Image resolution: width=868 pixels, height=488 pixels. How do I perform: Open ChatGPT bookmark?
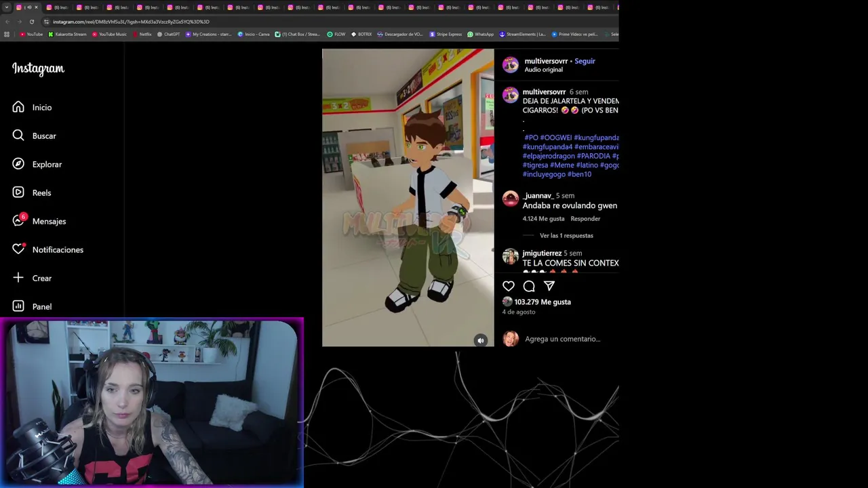point(168,34)
